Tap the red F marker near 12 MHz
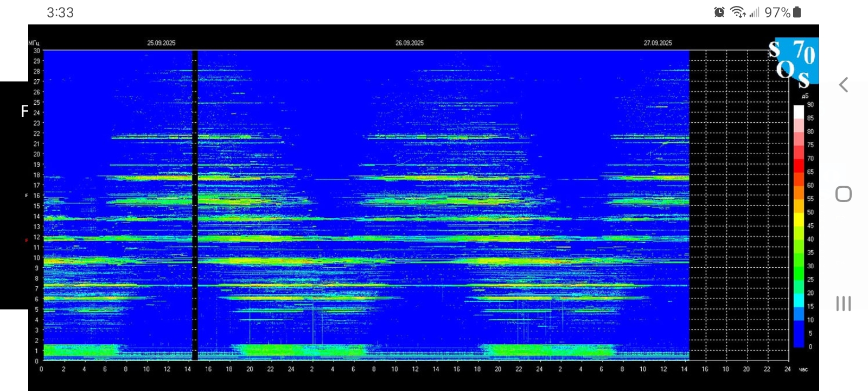The width and height of the screenshot is (868, 391). click(x=27, y=240)
